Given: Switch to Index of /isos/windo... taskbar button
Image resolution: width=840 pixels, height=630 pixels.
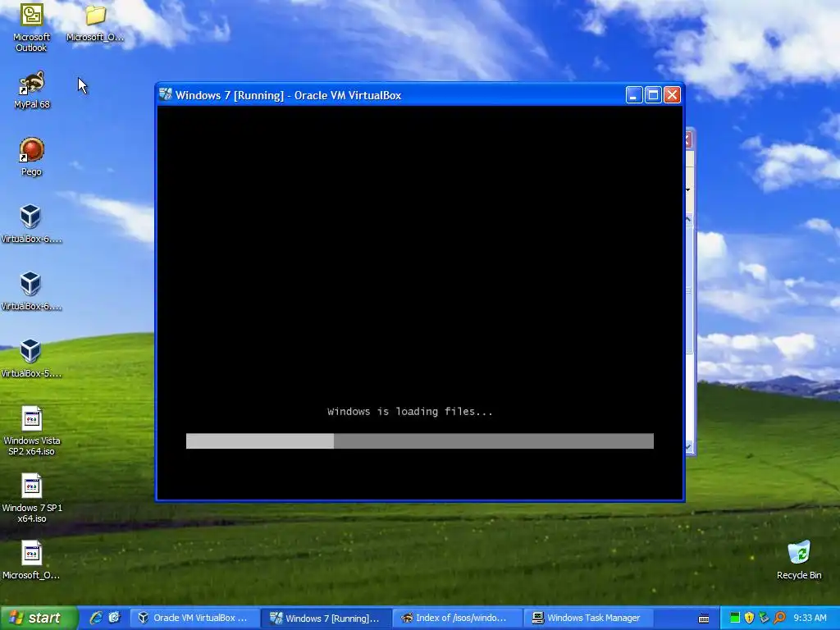Looking at the screenshot, I should click(458, 618).
